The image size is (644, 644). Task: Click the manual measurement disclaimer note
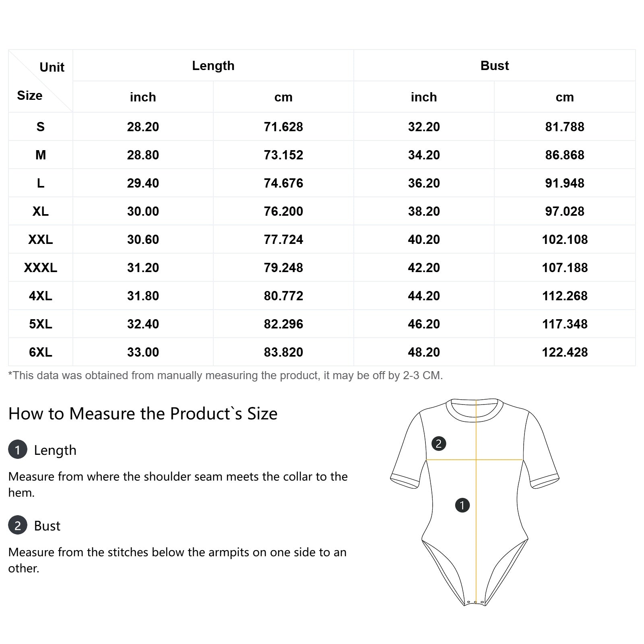(x=225, y=376)
